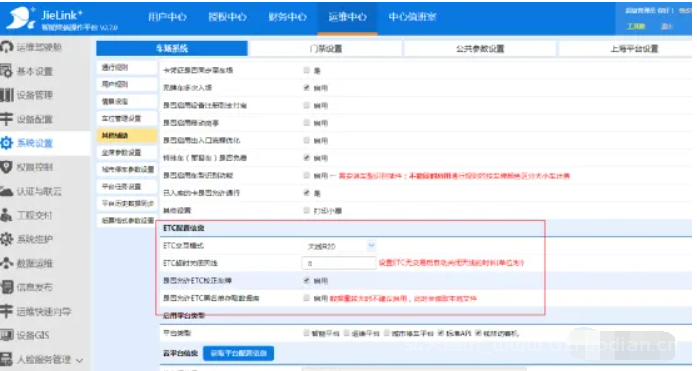
Task: Uncheck 已入场的卡是否允许通行
Action: coord(306,192)
